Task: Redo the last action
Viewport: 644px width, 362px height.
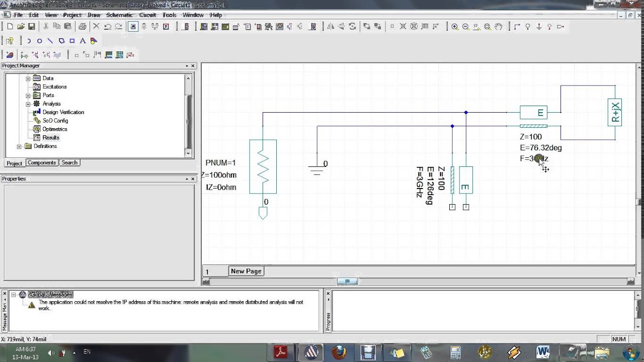Action: (118, 27)
